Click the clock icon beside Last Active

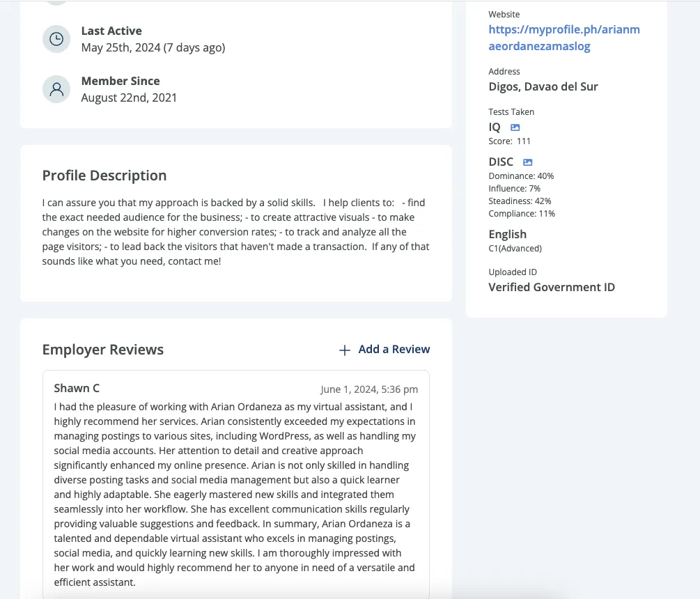(x=56, y=40)
